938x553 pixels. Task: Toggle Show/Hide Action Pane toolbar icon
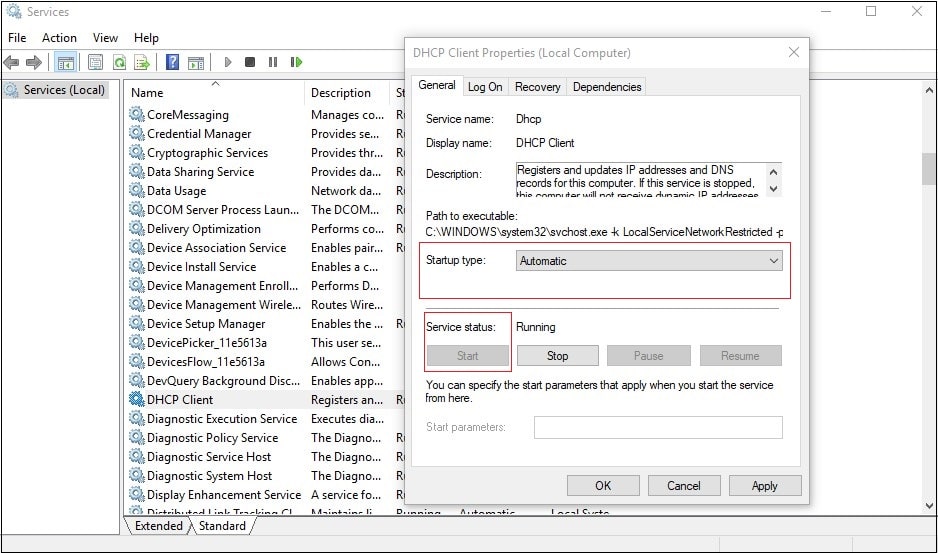pyautogui.click(x=196, y=62)
